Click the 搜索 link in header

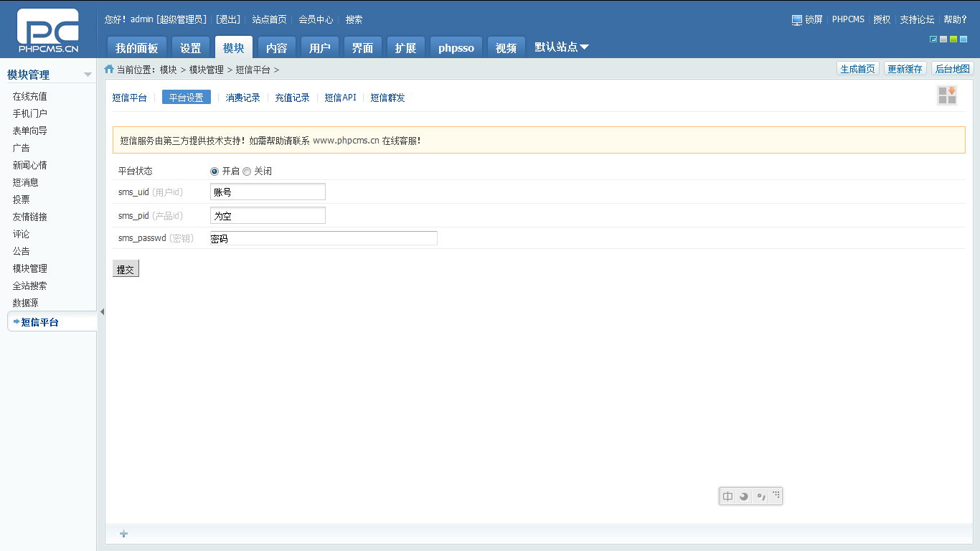click(354, 19)
